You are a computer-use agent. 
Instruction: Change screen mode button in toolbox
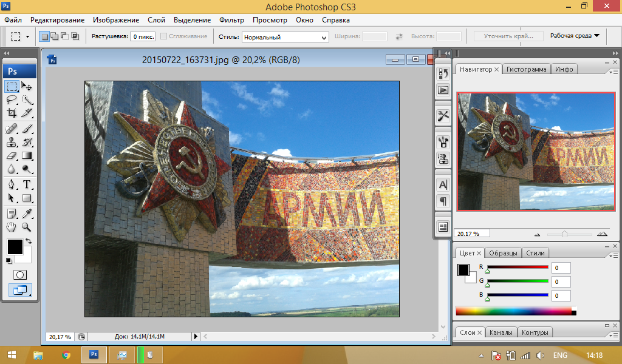[20, 291]
